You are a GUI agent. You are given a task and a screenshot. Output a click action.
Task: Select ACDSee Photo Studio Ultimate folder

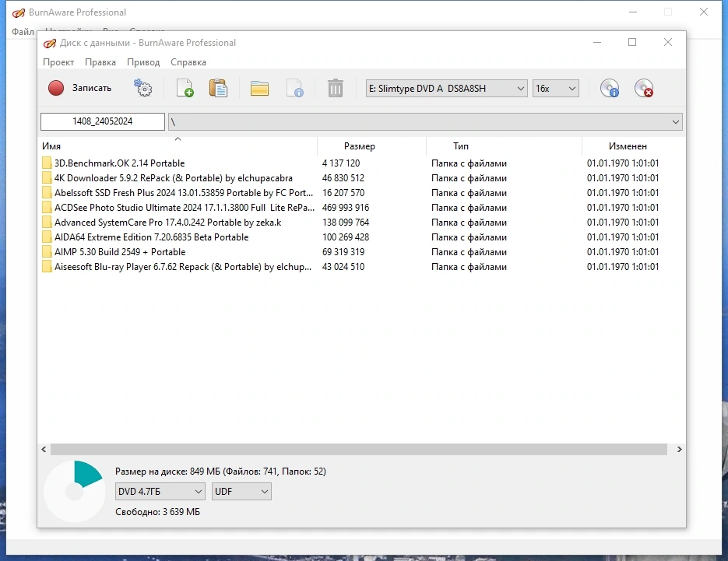[184, 208]
